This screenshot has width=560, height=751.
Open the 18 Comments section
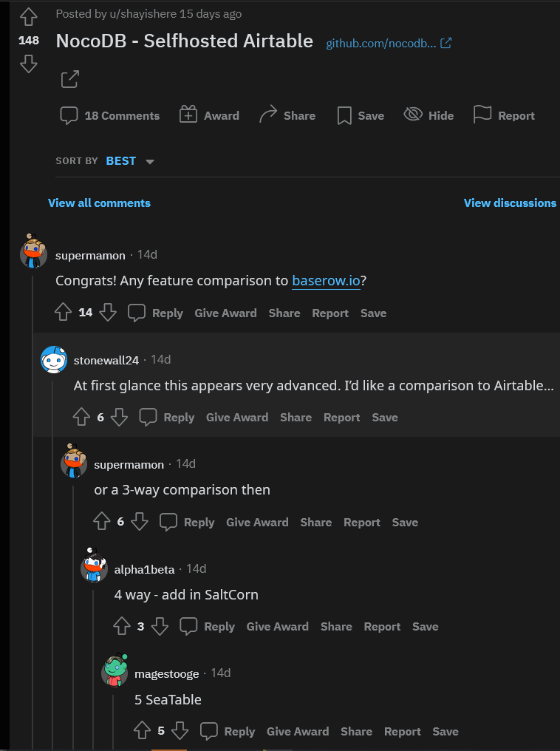pyautogui.click(x=109, y=115)
